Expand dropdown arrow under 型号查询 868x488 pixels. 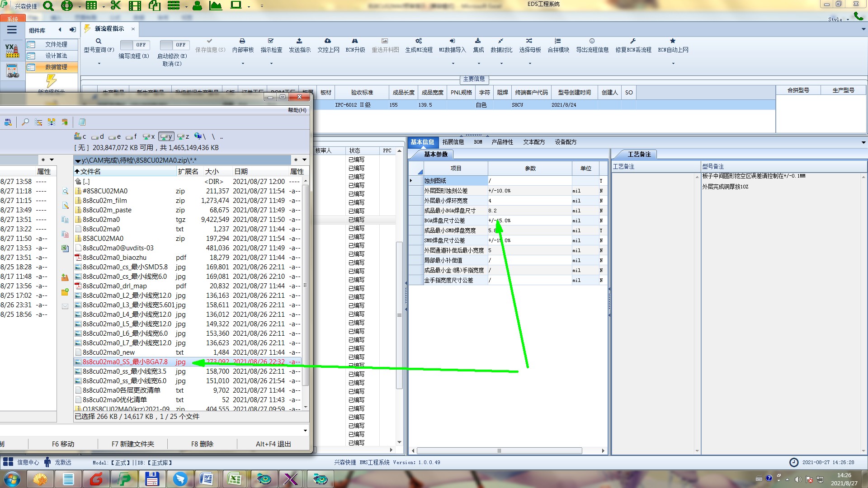point(99,63)
